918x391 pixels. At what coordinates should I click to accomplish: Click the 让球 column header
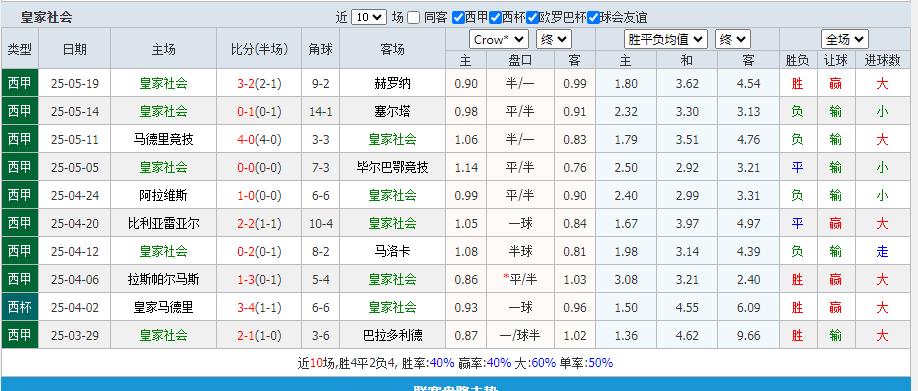(x=835, y=60)
